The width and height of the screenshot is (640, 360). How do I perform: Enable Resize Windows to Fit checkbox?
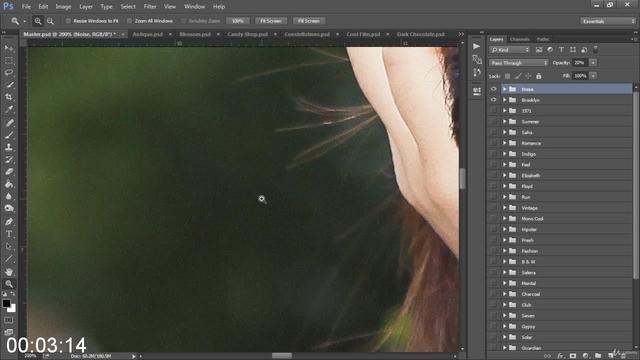[x=68, y=21]
